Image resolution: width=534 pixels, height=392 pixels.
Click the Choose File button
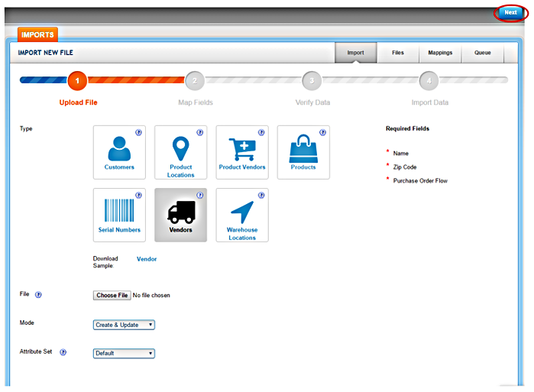[x=112, y=295]
